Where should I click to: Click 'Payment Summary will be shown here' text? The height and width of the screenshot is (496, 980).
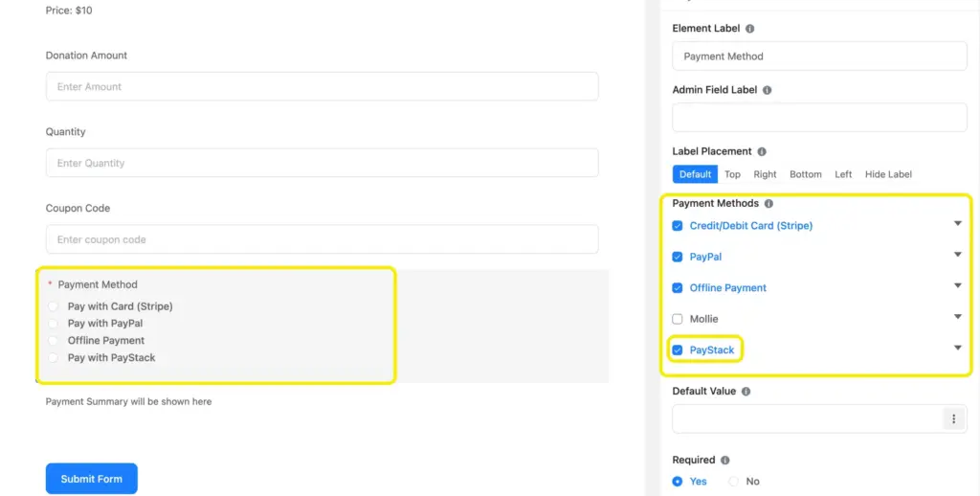(x=129, y=401)
